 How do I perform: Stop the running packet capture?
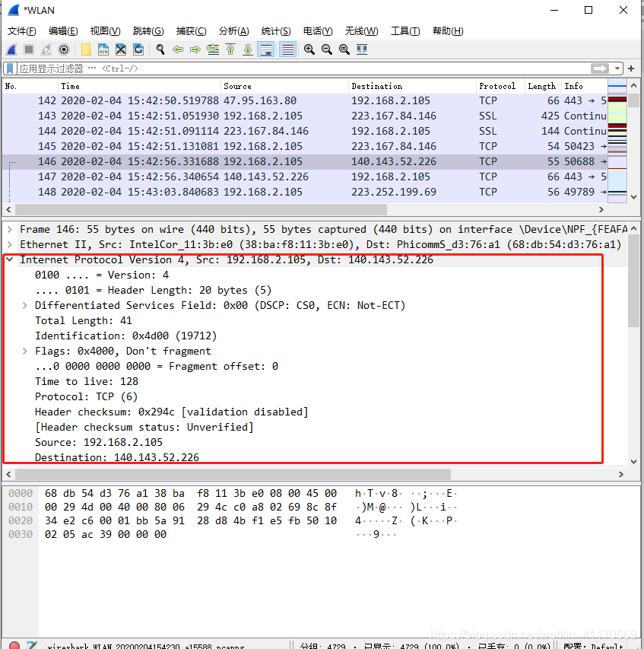pyautogui.click(x=29, y=49)
